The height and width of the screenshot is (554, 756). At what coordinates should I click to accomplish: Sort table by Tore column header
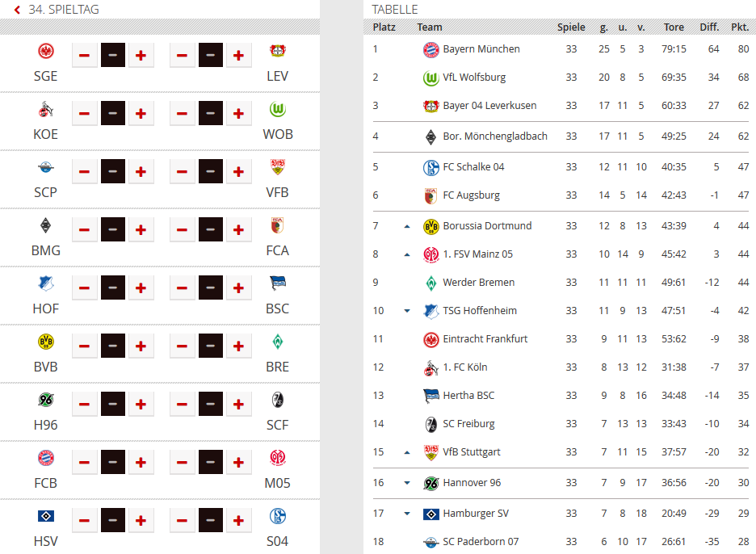tap(674, 27)
